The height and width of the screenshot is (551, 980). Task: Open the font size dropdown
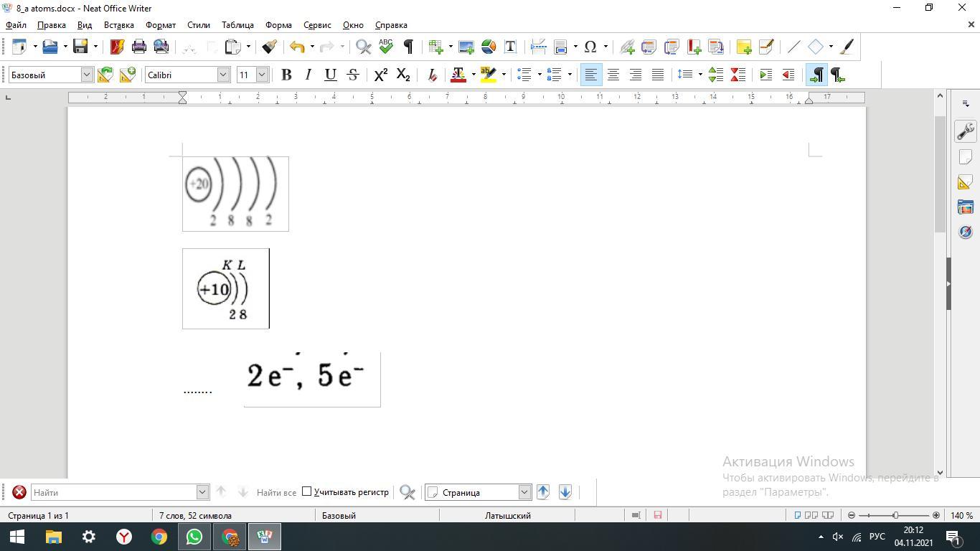click(262, 75)
